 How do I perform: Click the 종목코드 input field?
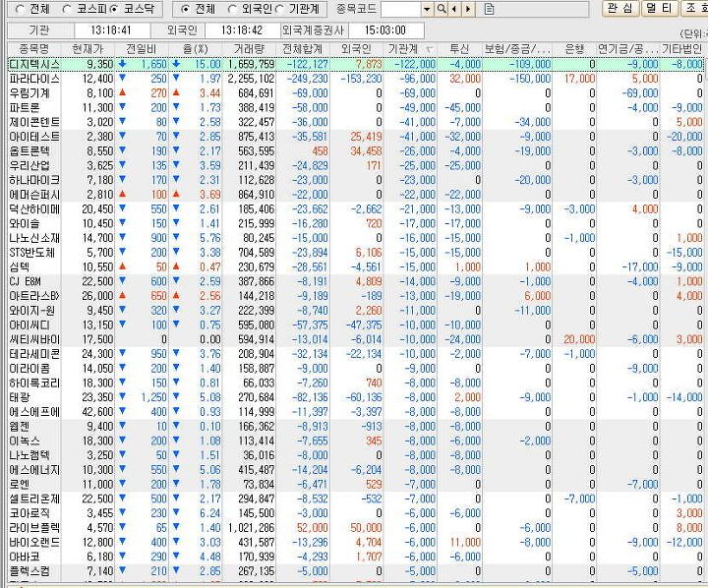coord(401,9)
